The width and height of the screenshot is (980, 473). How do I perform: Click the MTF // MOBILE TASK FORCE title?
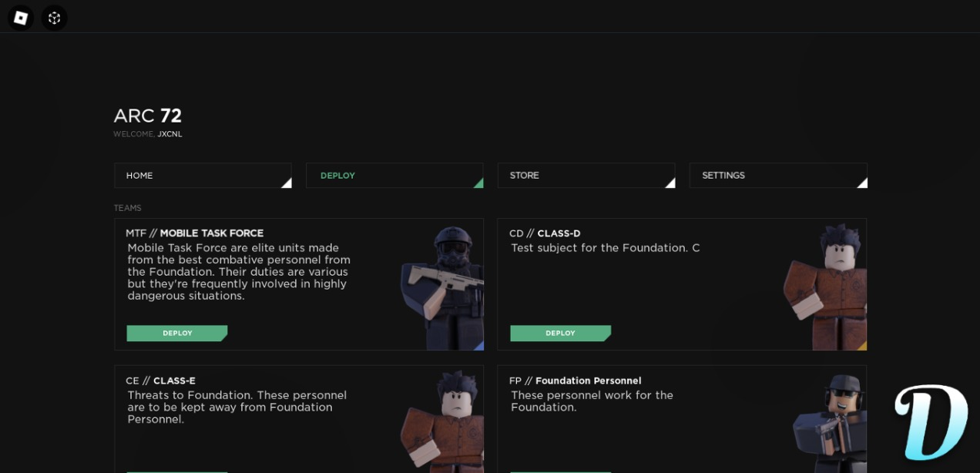pos(195,233)
